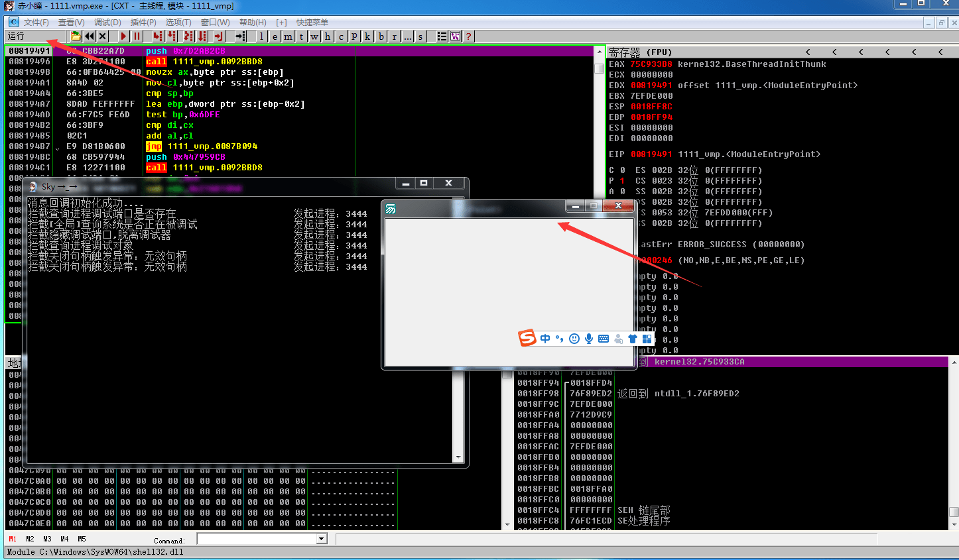Click the stack pane scrollbar up arrow
959x560 pixels.
[x=954, y=363]
